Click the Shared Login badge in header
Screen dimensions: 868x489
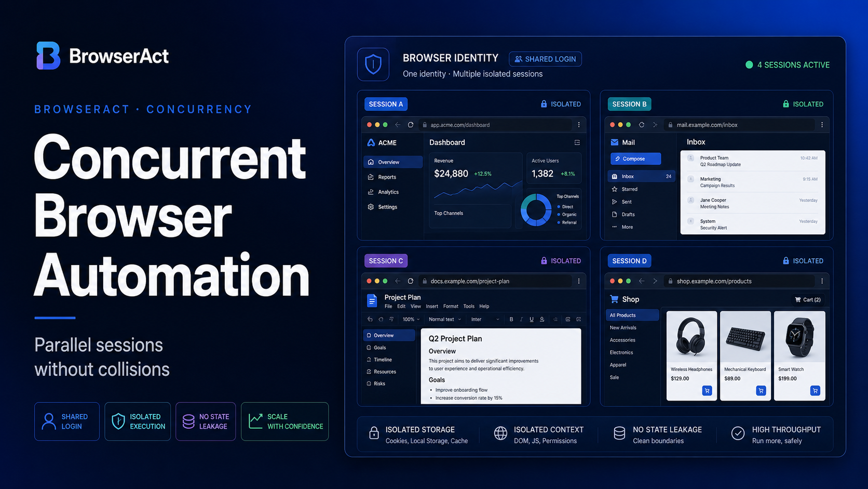point(545,59)
